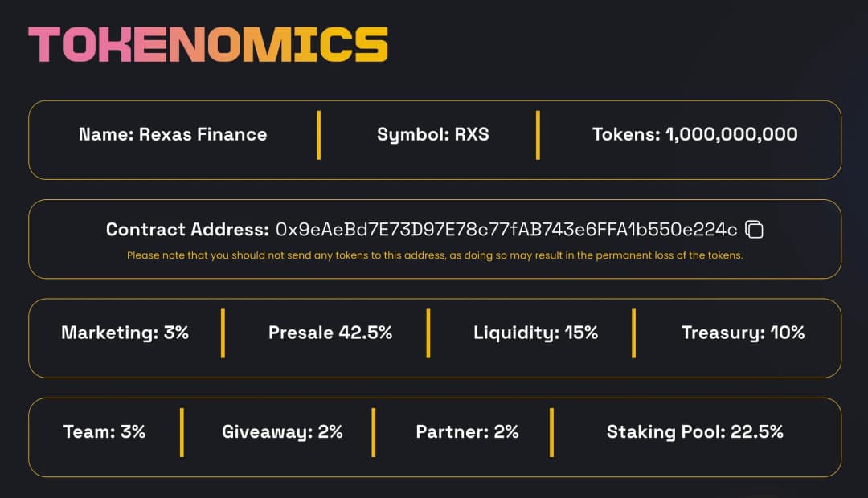This screenshot has height=498, width=868.
Task: Select the Name: Rexas Finance text
Action: pyautogui.click(x=173, y=134)
